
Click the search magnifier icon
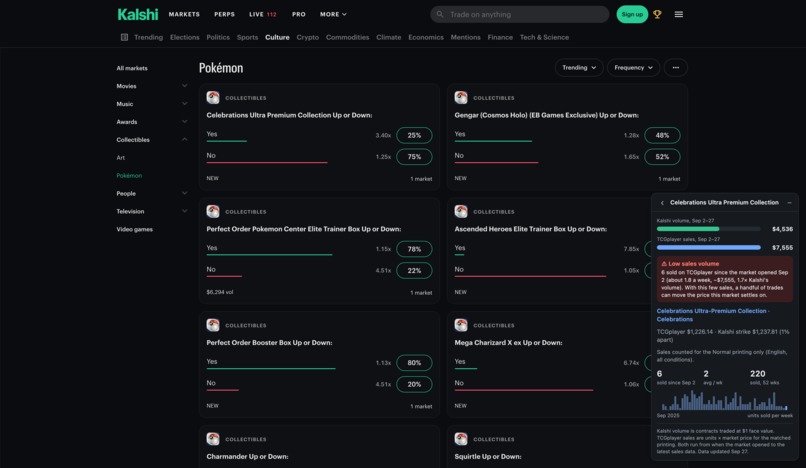click(x=439, y=14)
